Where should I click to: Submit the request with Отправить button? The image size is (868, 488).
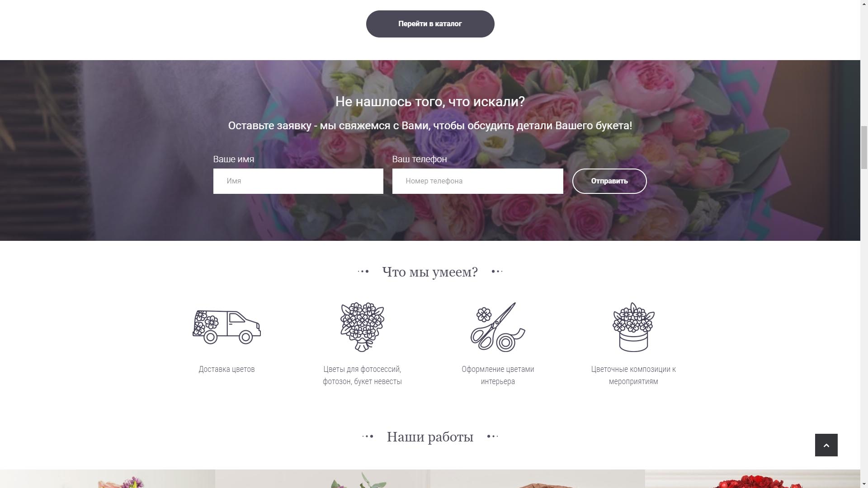click(x=609, y=181)
